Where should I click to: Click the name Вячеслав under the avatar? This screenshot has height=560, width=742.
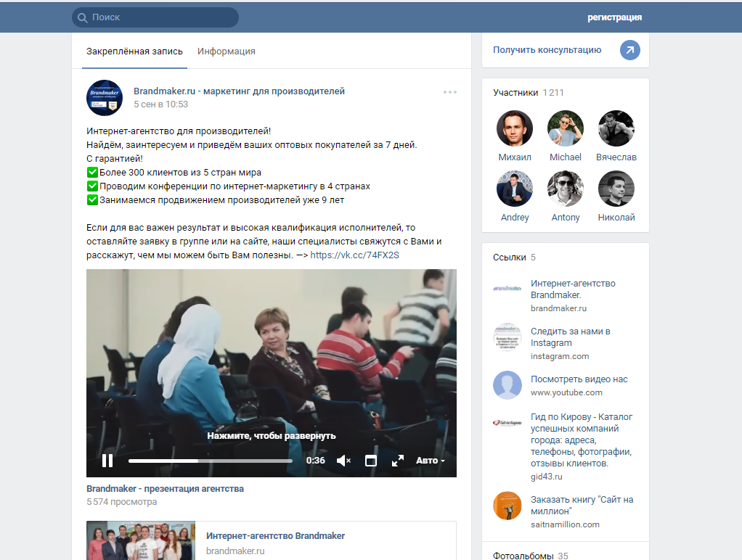(x=616, y=157)
